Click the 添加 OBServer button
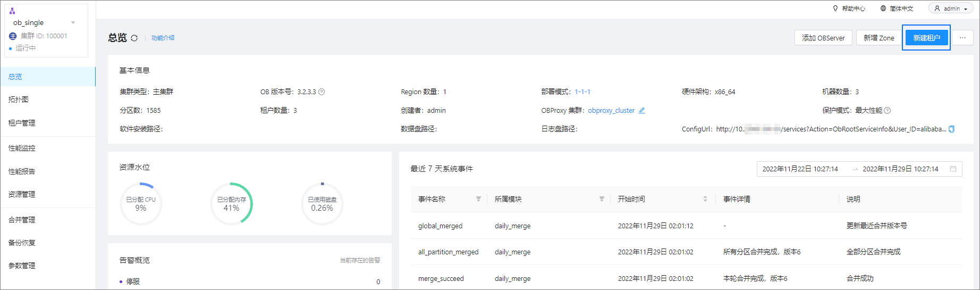The image size is (980, 290). click(823, 38)
